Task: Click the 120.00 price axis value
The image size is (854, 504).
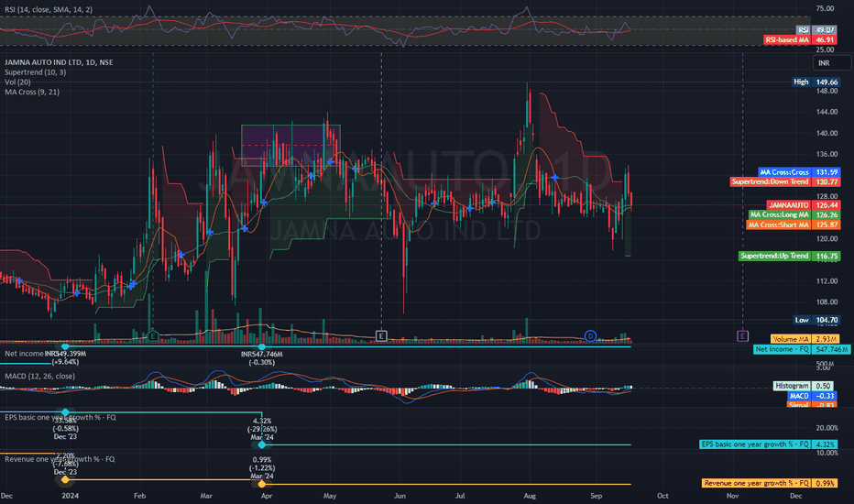Action: [827, 239]
